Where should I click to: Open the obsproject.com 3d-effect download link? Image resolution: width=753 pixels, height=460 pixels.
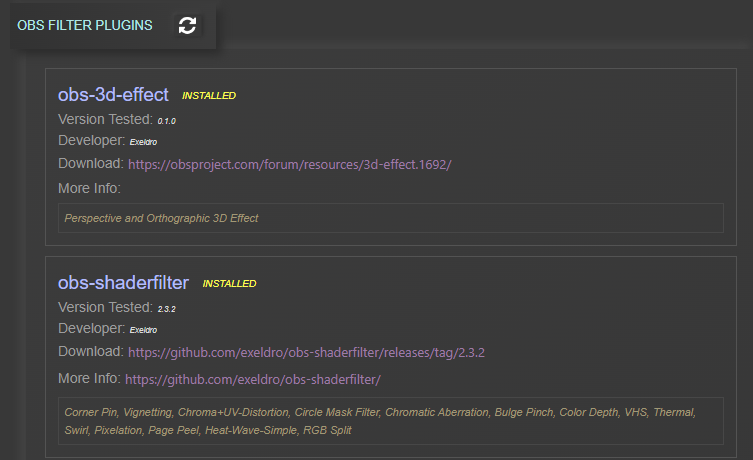[296, 164]
